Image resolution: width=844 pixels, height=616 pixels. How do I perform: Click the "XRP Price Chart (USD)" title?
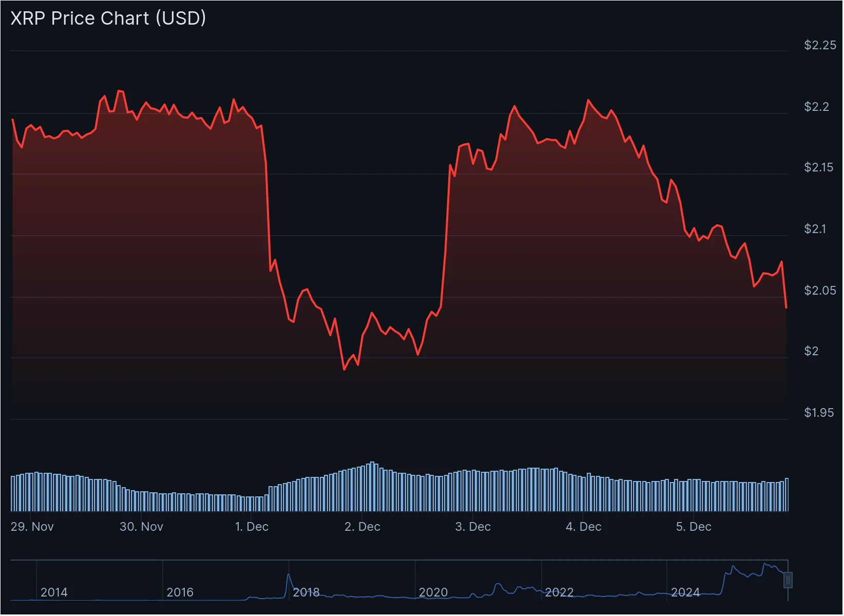[108, 18]
